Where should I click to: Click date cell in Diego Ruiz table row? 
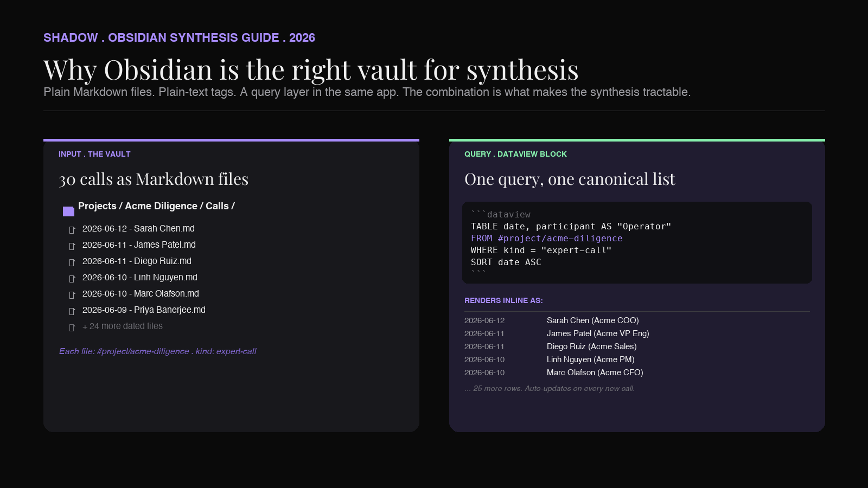pos(484,346)
